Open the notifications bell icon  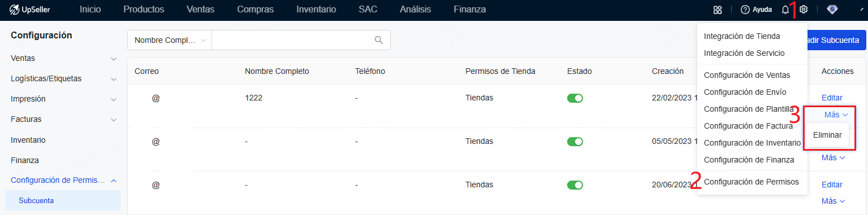pyautogui.click(x=785, y=10)
